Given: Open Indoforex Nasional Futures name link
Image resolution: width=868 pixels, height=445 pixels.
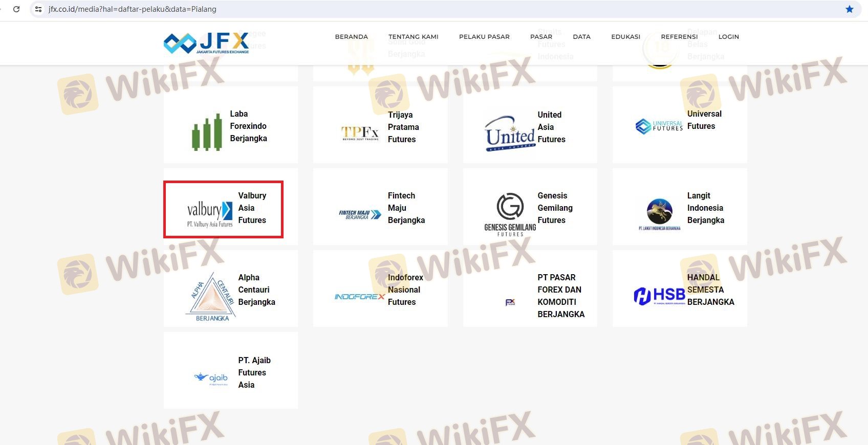Looking at the screenshot, I should click(x=405, y=290).
